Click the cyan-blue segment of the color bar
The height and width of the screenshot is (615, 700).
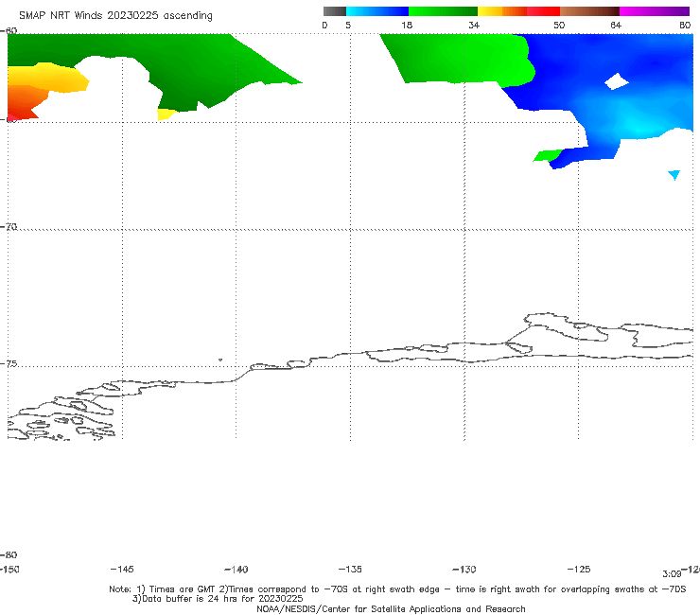[x=376, y=11]
